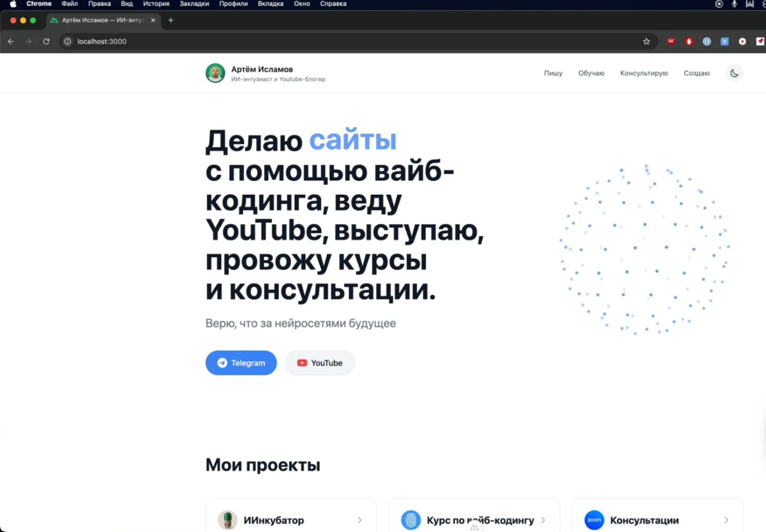766x532 pixels.
Task: Click the ИИнкубатор project icon
Action: [228, 520]
